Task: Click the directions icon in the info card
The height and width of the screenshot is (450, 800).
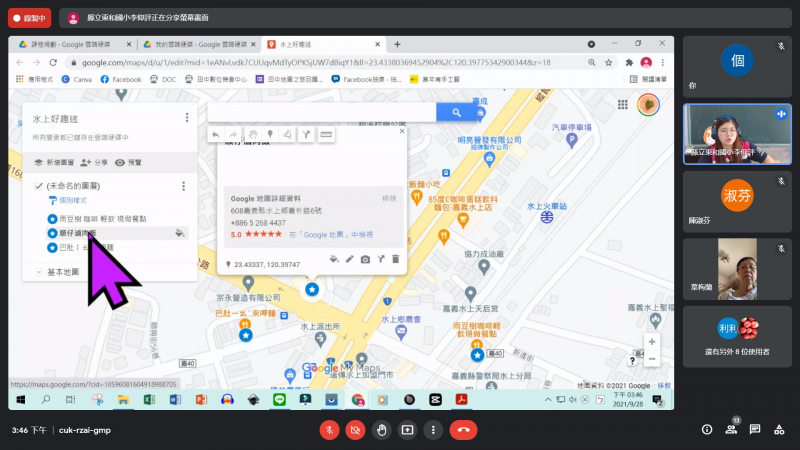Action: (381, 259)
